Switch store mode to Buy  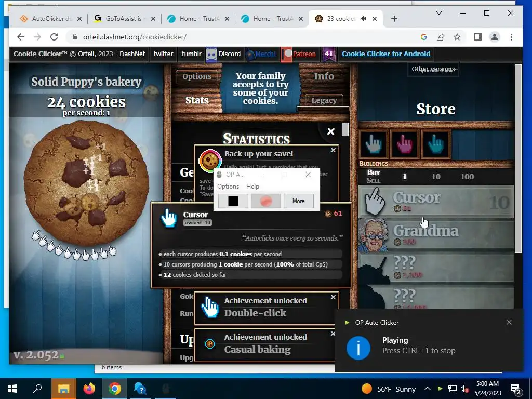[x=374, y=172]
